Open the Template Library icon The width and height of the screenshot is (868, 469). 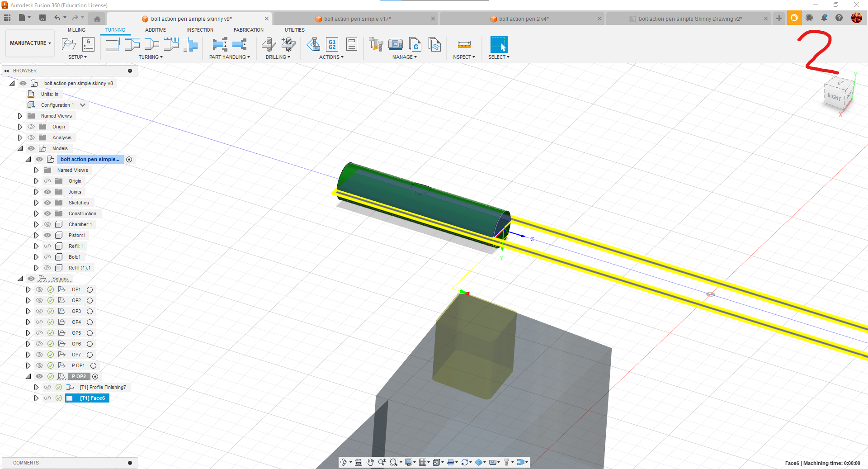point(434,44)
